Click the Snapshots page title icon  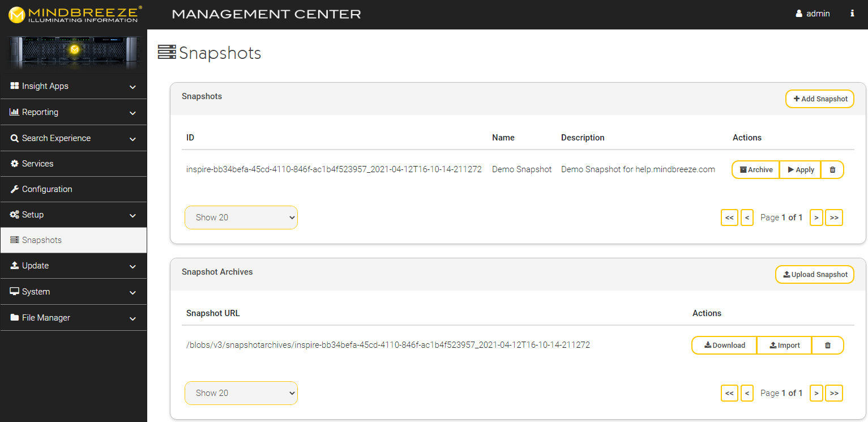[x=166, y=53]
